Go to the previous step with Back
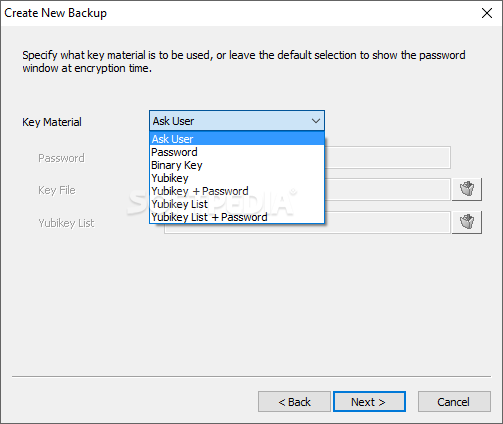The width and height of the screenshot is (503, 424). [294, 402]
